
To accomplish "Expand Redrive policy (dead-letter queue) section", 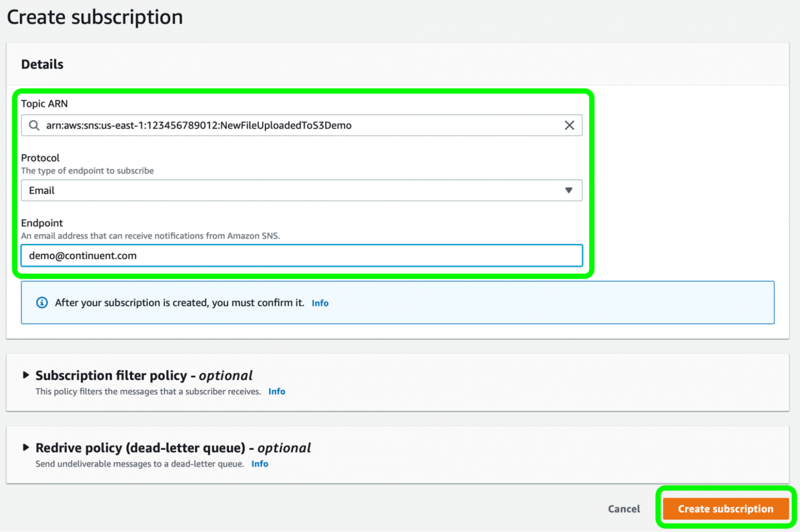I will (26, 448).
